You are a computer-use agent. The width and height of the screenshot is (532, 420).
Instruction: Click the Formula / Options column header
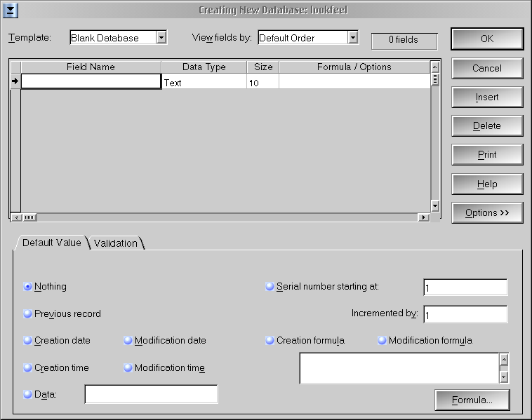point(354,67)
